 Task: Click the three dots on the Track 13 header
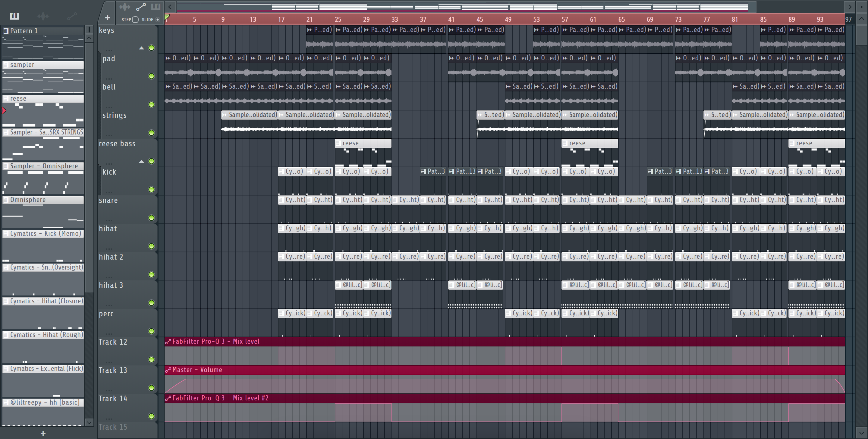pyautogui.click(x=109, y=390)
